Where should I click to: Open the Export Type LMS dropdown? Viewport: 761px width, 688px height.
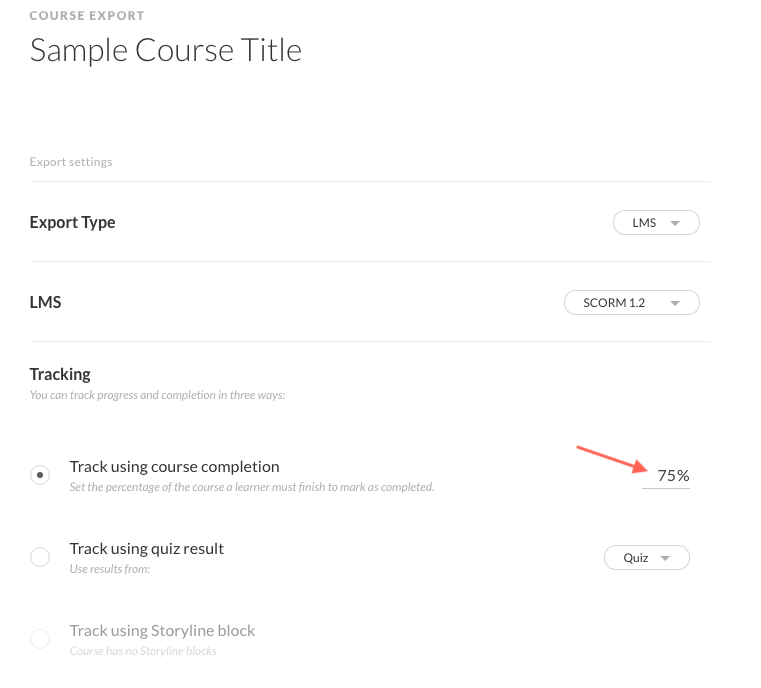[x=655, y=223]
